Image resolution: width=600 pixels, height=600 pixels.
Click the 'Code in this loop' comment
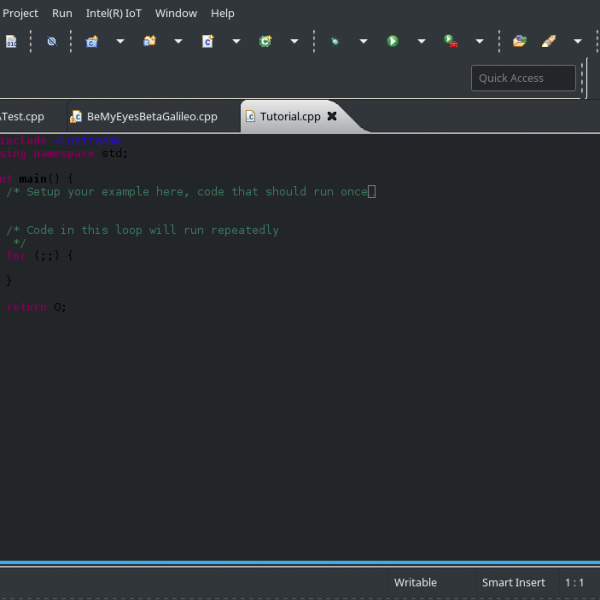pos(142,230)
